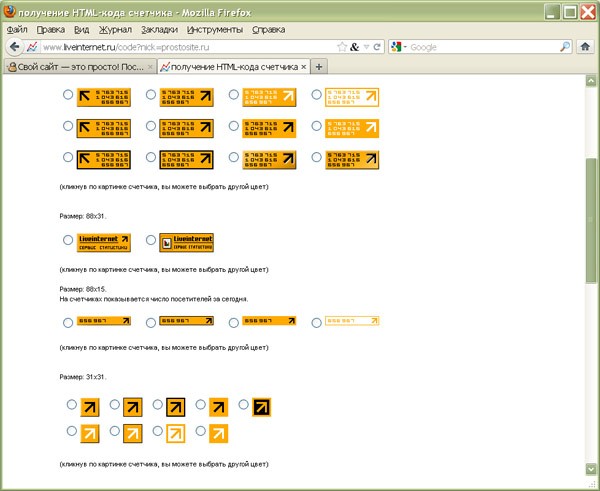Switch to 'получение HTML-кода счетчика' tab
This screenshot has height=491, width=600.
click(x=234, y=67)
